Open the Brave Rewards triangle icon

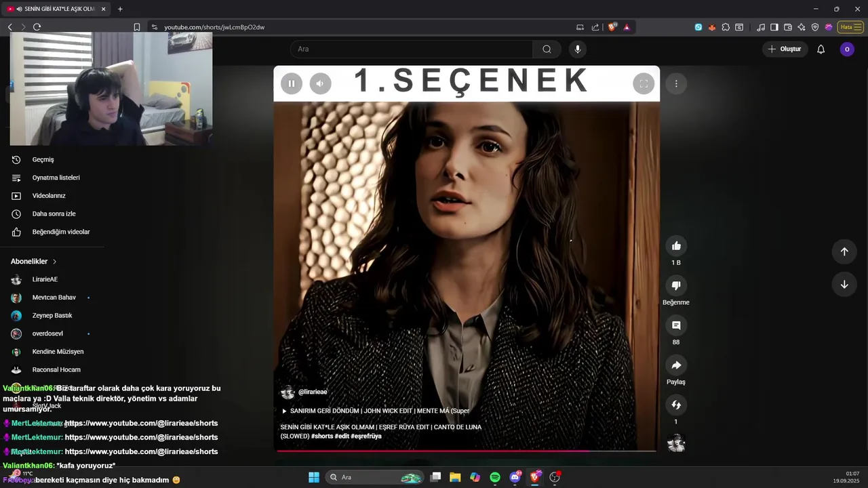click(x=627, y=27)
